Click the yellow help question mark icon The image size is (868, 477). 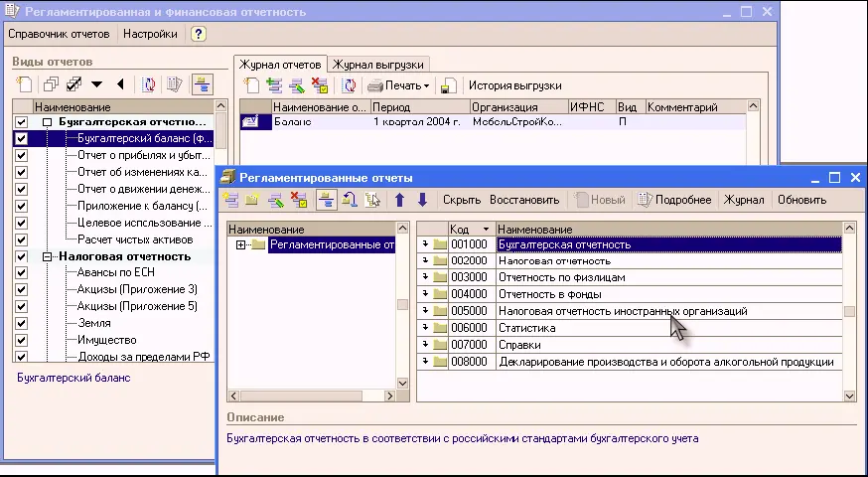(199, 34)
